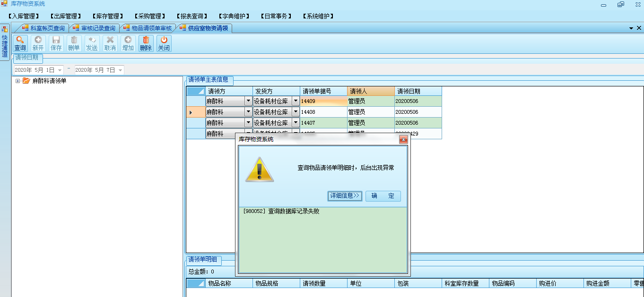Click the warning icon in the dialog
Viewport: 644px width, 297px height.
[259, 170]
